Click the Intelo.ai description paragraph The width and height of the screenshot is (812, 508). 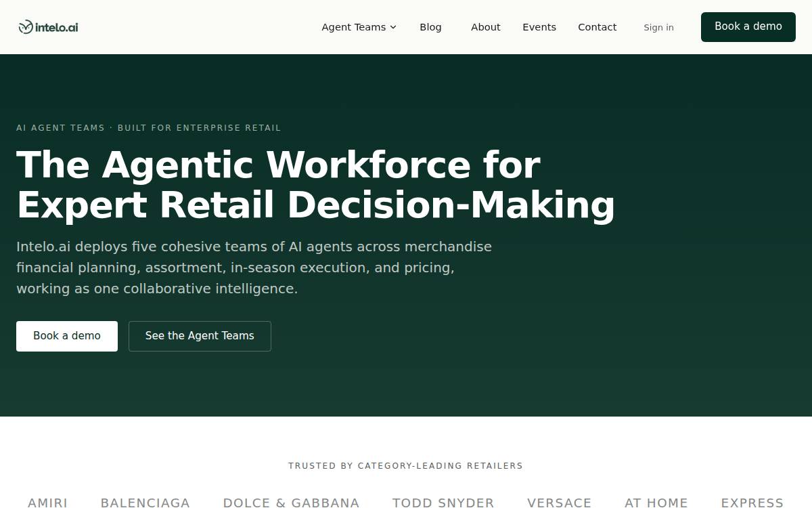pos(254,268)
